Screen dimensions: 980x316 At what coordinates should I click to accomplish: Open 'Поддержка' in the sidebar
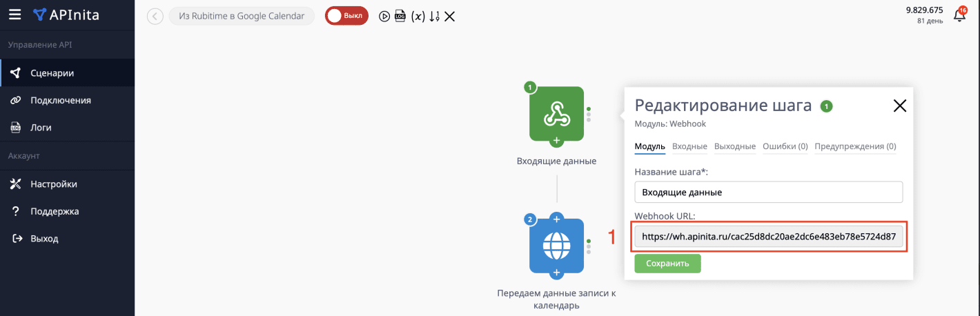click(x=67, y=211)
